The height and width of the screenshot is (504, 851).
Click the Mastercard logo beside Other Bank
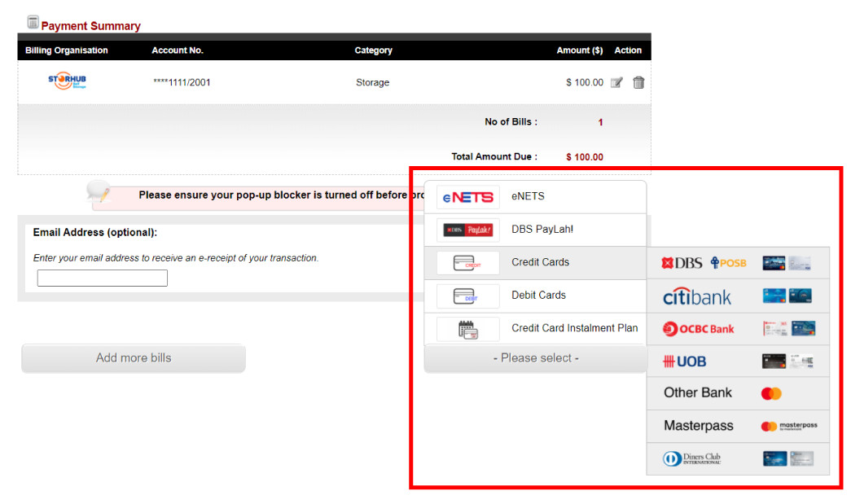coord(771,394)
